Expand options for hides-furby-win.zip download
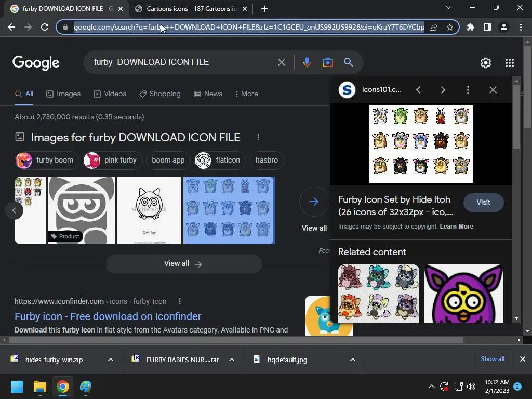532x399 pixels. [111, 360]
